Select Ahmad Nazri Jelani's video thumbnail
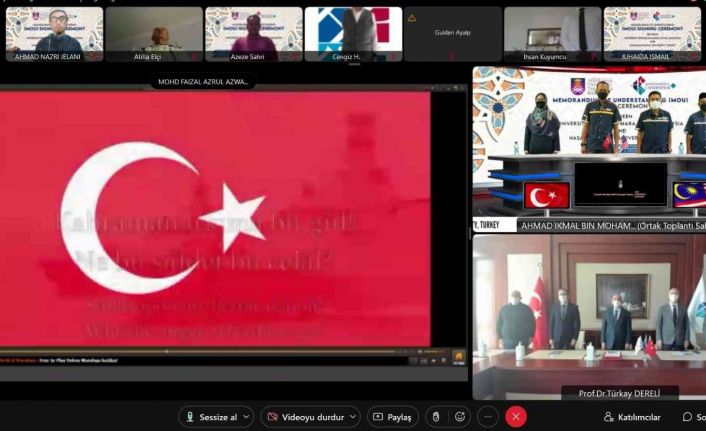 (54, 33)
